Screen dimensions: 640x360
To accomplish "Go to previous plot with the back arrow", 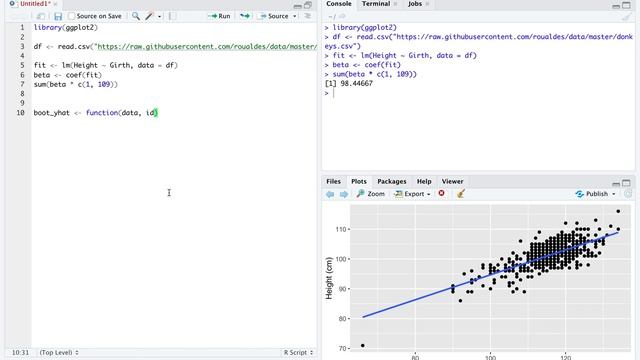I will 330,194.
